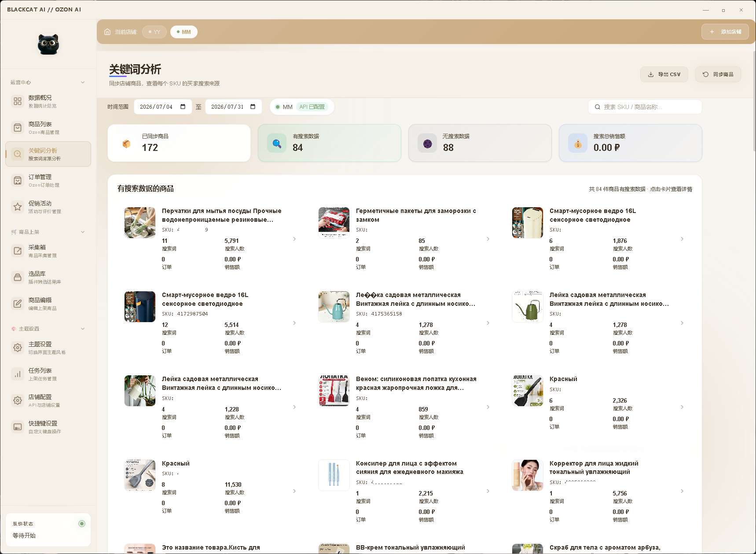Click the home icon beside 当前店铺
This screenshot has width=756, height=554.
pos(107,32)
